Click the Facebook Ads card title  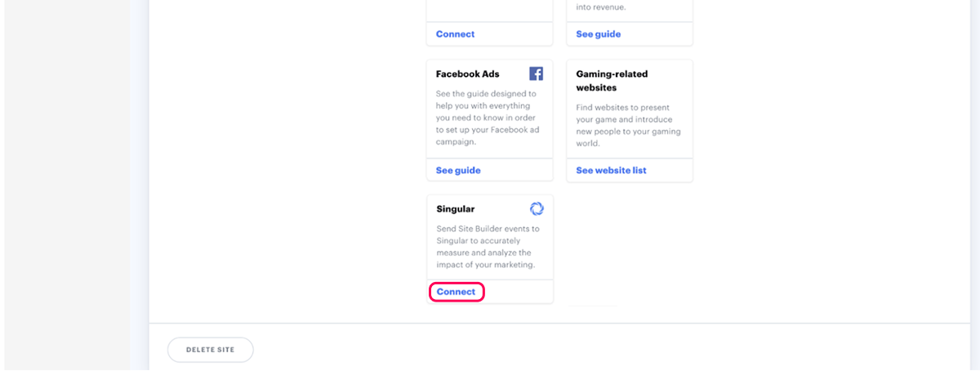point(467,74)
